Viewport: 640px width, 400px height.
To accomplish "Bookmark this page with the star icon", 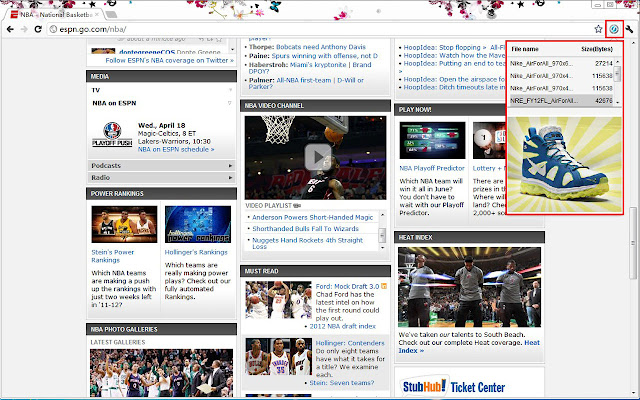I will click(598, 29).
